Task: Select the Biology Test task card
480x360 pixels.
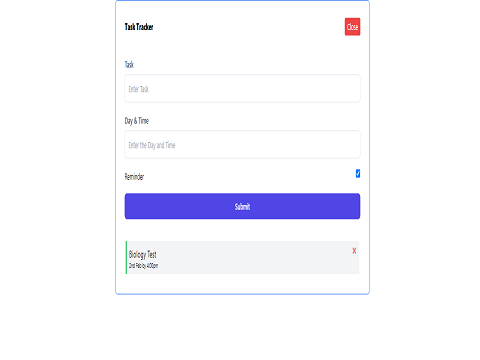Action: coord(242,257)
